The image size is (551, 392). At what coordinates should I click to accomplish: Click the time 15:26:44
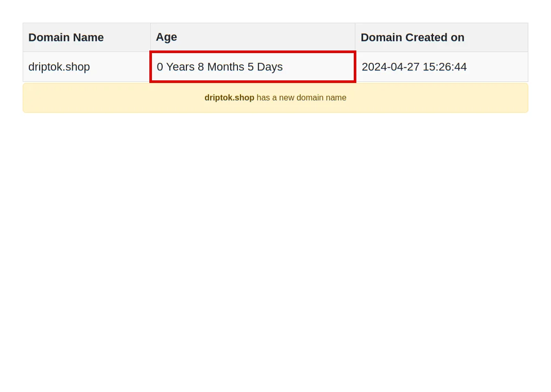445,67
